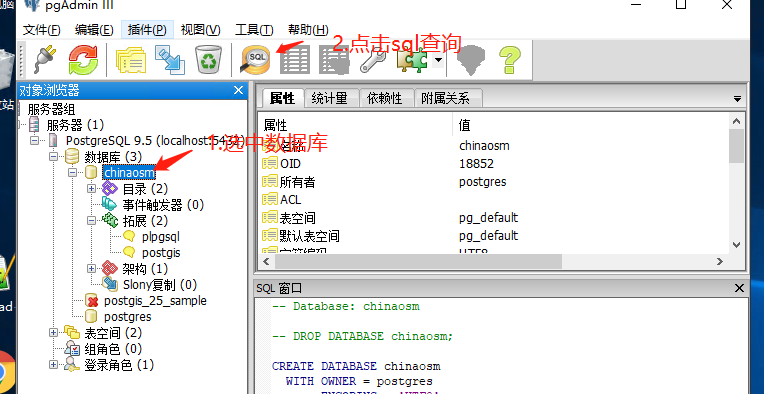The width and height of the screenshot is (764, 394).
Task: Expand the 目录 (2) tree node
Action: 91,188
